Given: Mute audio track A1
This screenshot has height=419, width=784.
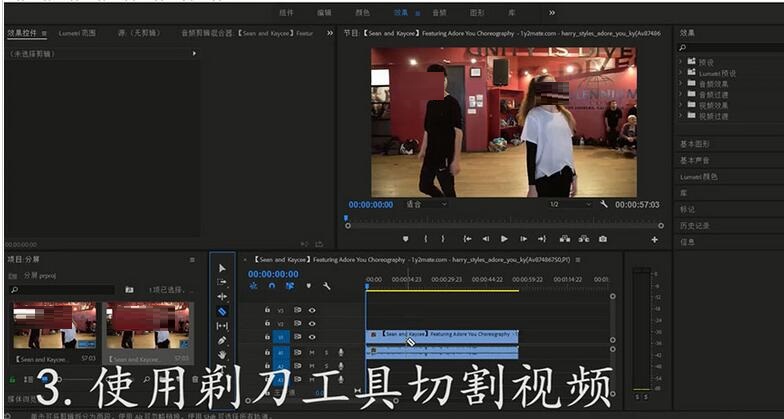Looking at the screenshot, I should (312, 352).
